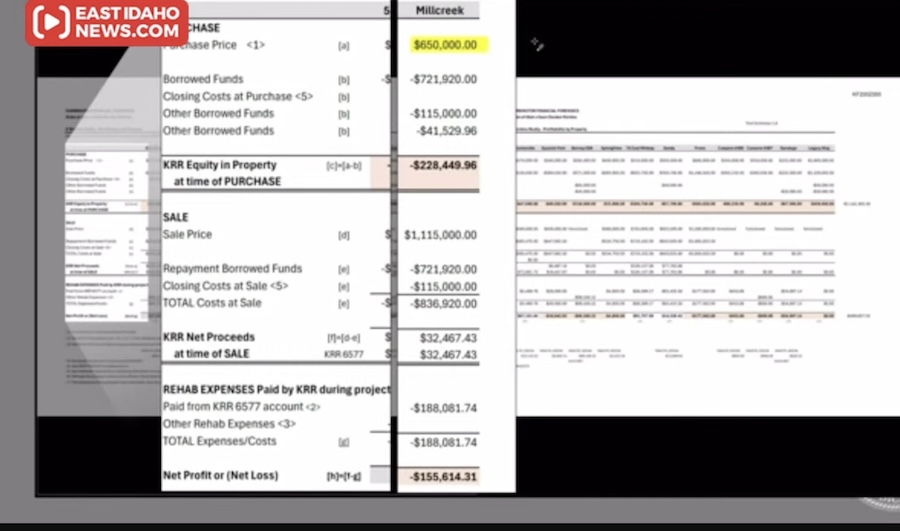
Task: Click the play icon in East Idaho News logo
Action: pos(48,22)
